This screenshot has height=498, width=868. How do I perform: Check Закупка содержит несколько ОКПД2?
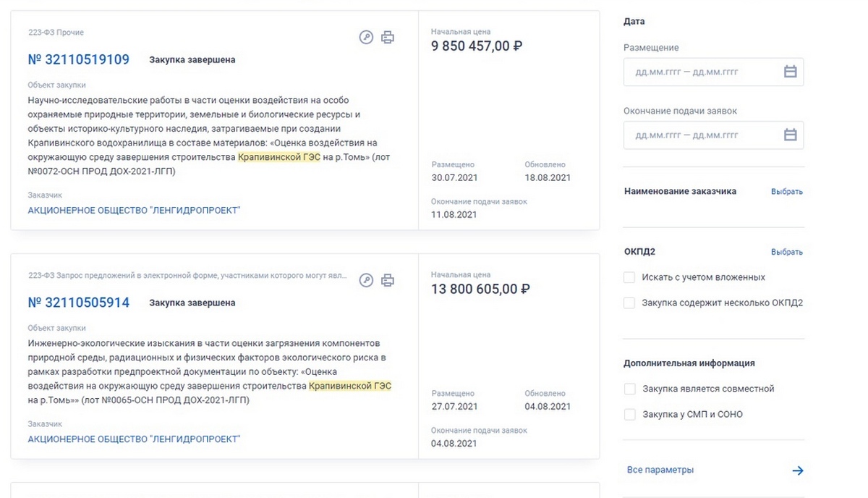point(629,303)
